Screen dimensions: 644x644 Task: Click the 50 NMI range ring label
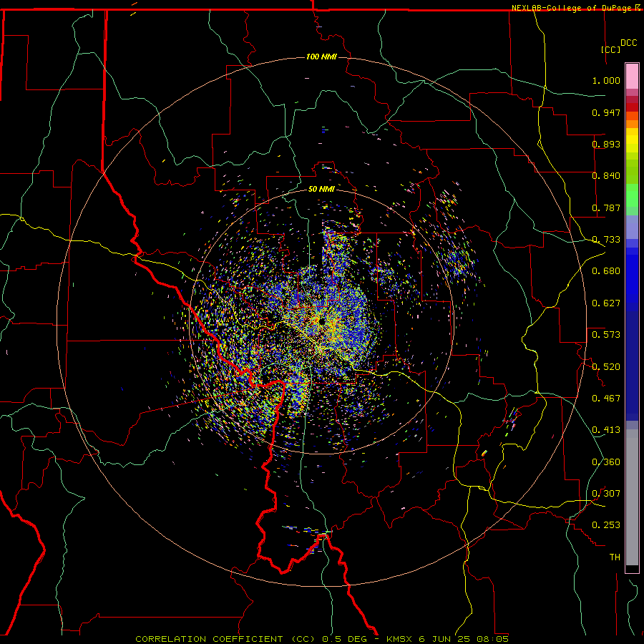321,189
